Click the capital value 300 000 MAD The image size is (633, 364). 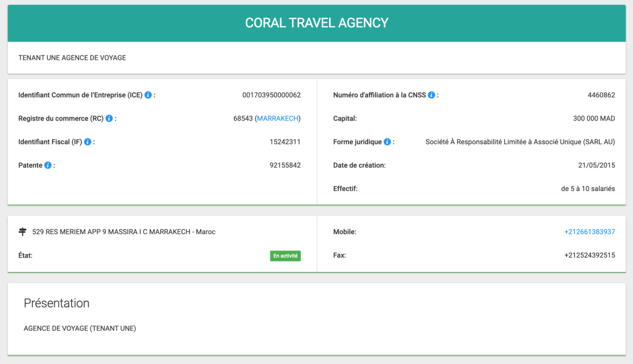click(x=593, y=119)
